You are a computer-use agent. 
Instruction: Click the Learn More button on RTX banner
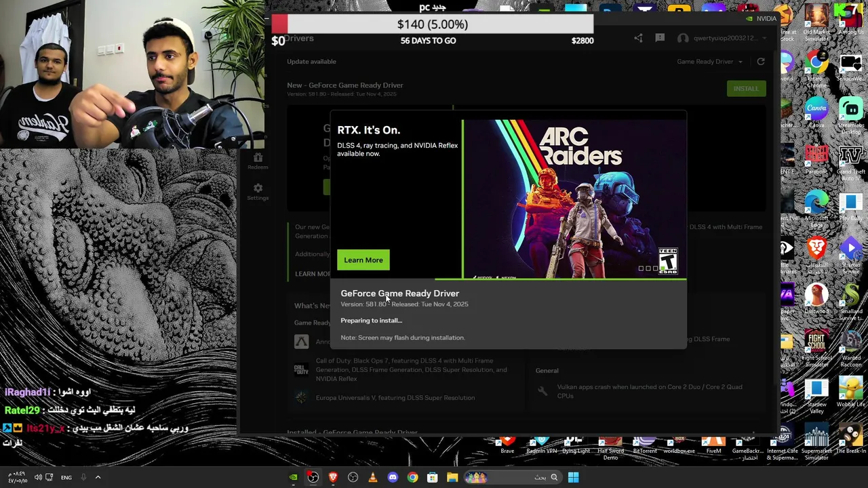coord(363,260)
